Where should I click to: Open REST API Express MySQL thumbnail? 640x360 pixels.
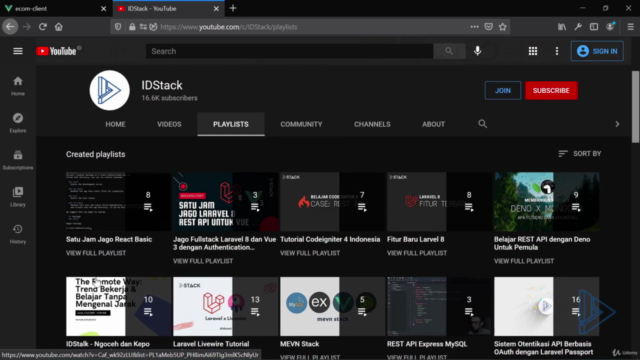[439, 307]
